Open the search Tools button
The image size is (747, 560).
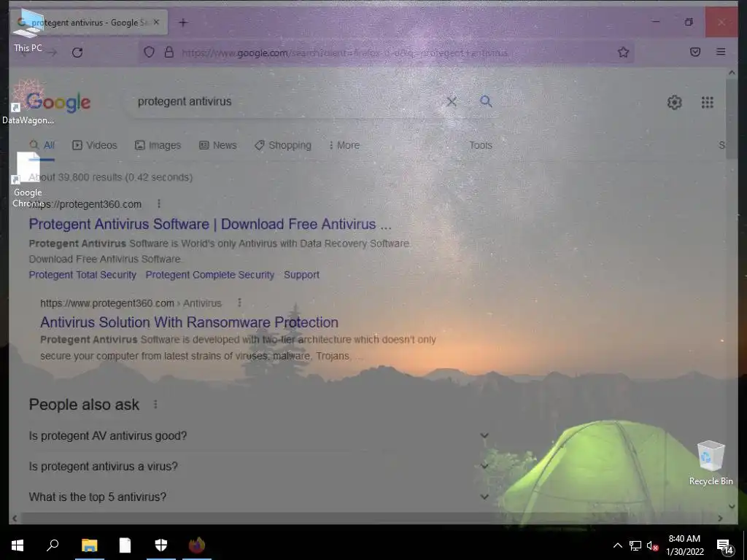point(480,145)
